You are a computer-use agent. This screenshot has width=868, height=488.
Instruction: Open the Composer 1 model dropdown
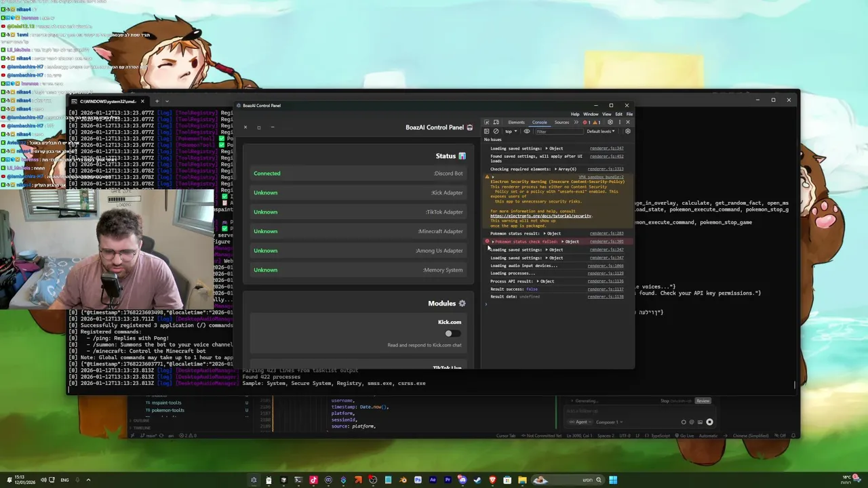point(609,422)
